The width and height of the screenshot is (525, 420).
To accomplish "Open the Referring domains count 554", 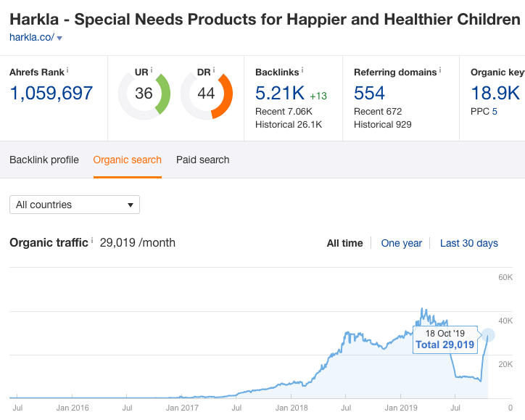I will pyautogui.click(x=369, y=93).
